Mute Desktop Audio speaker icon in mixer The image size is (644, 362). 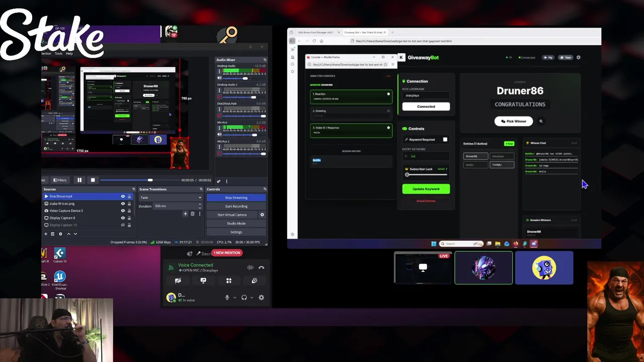pos(219,78)
